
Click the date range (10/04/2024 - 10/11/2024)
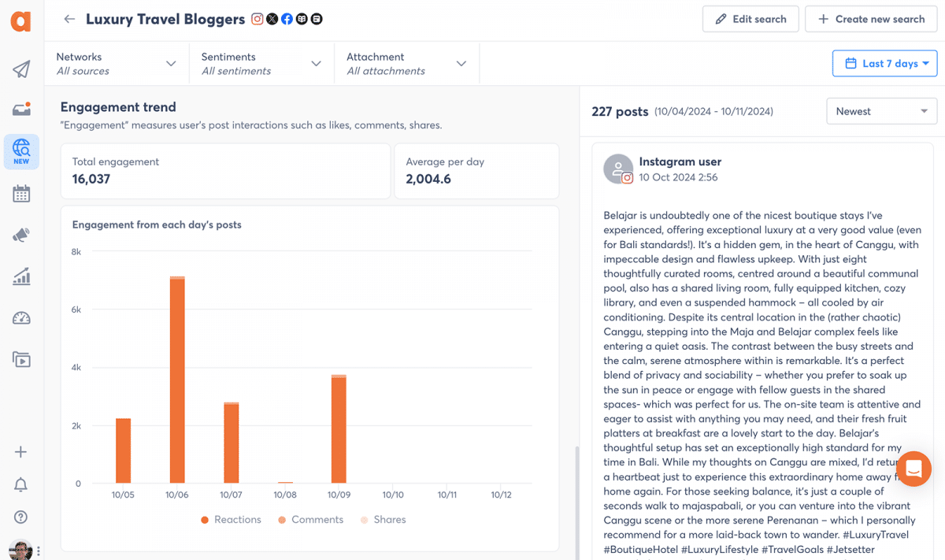713,112
